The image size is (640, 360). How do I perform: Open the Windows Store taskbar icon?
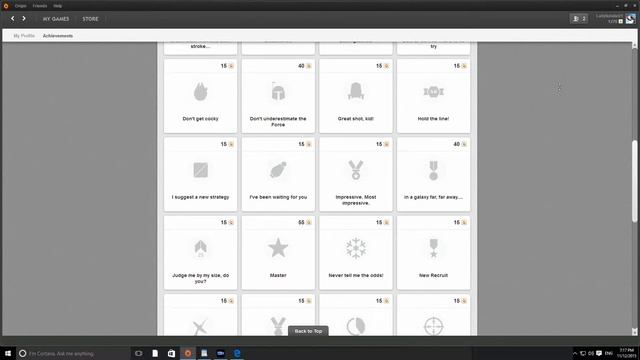click(171, 353)
